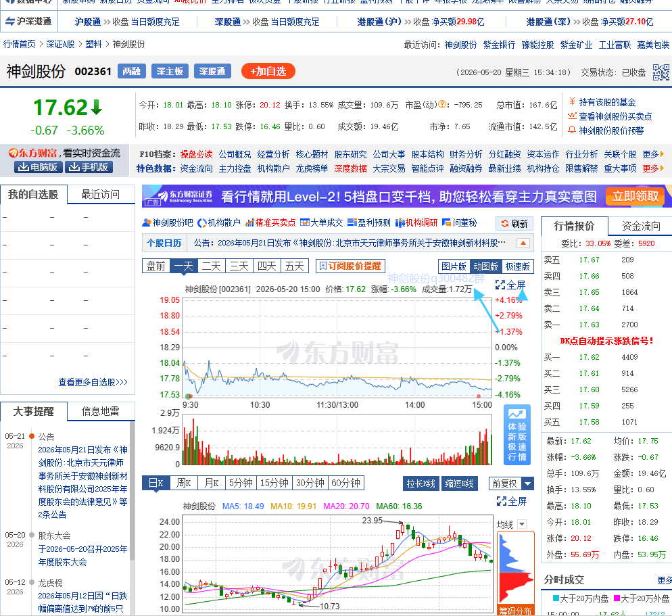Refresh quotes with 刷新 button
Screen dimensions: 672x616
click(x=514, y=223)
